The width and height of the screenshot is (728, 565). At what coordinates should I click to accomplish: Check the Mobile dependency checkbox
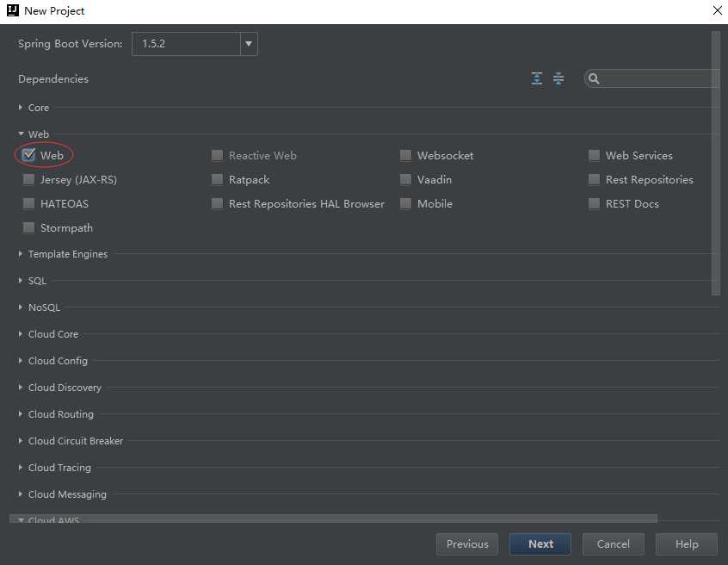pyautogui.click(x=405, y=203)
